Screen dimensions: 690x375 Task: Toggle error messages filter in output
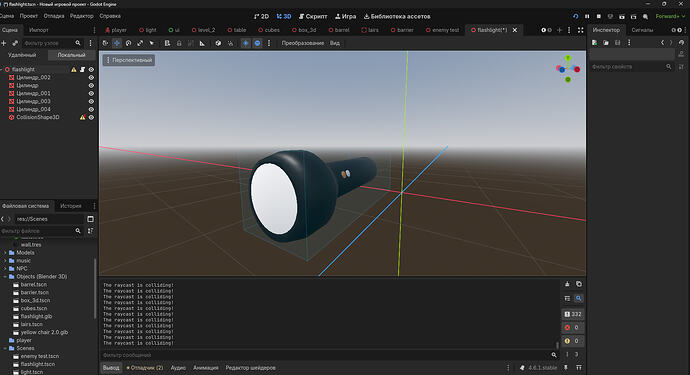573,327
